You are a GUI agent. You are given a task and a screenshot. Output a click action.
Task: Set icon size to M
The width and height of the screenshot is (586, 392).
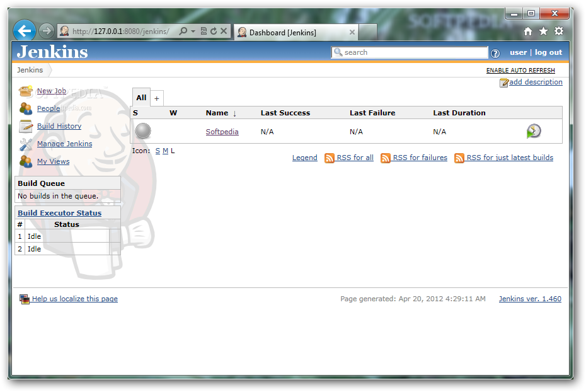coord(165,151)
